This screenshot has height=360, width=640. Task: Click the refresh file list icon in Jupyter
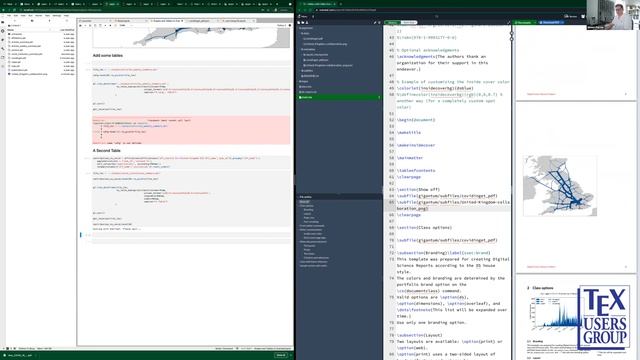coord(67,20)
